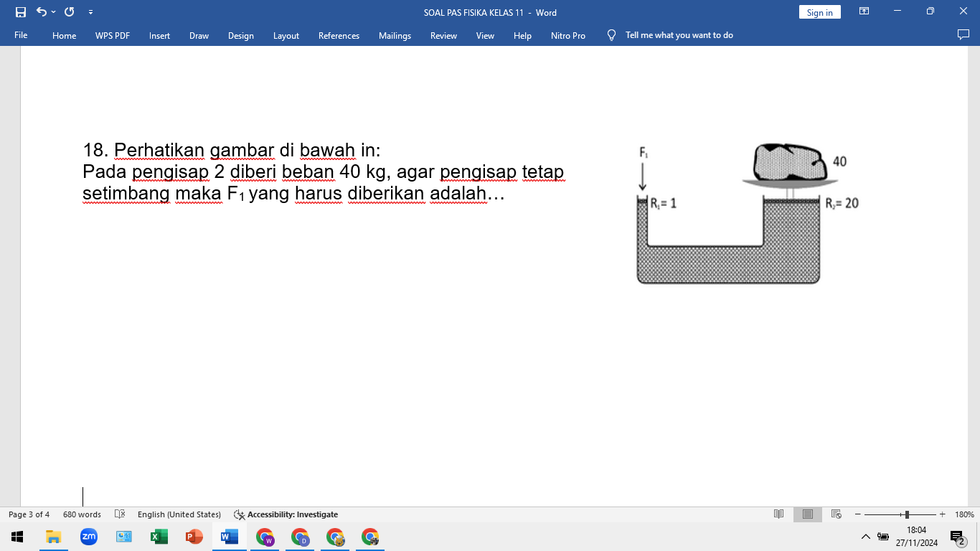Click the text '18. Perhatikan gambar di bawah in:'
This screenshot has height=551, width=980.
[232, 150]
